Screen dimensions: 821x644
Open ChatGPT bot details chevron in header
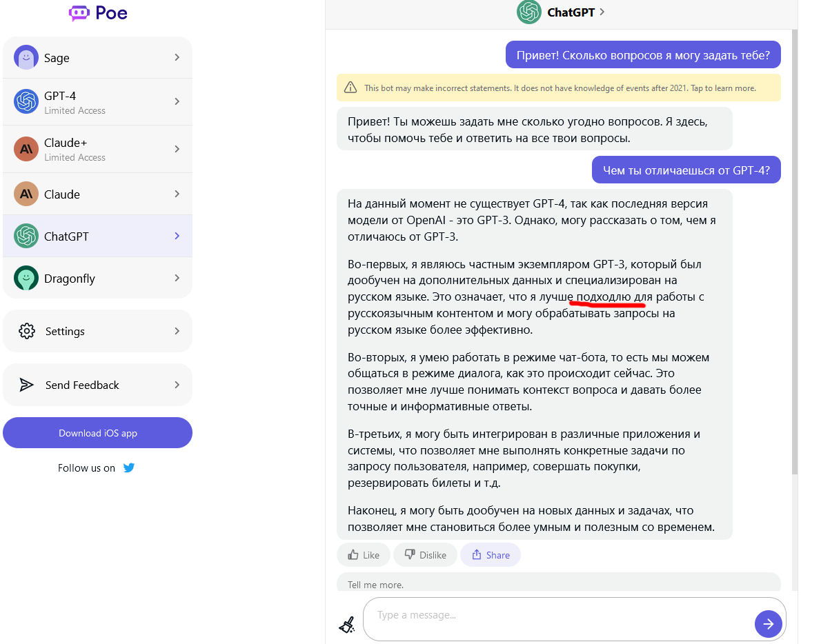pos(602,12)
